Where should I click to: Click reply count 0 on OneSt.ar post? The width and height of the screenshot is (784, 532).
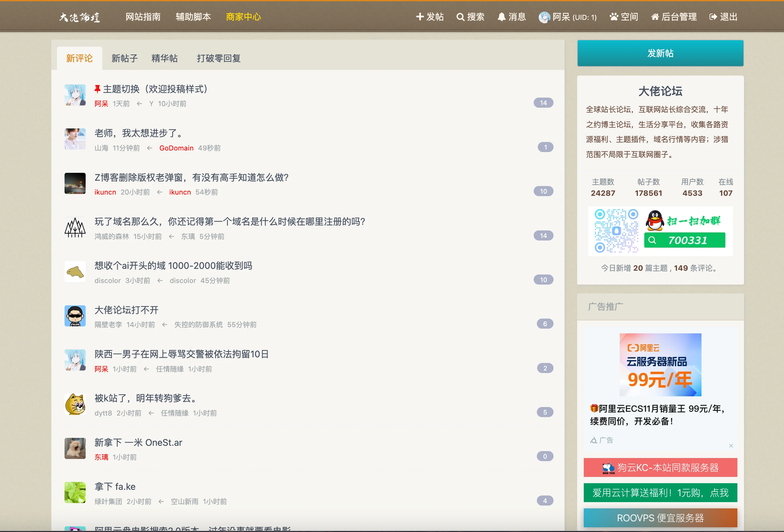point(545,456)
